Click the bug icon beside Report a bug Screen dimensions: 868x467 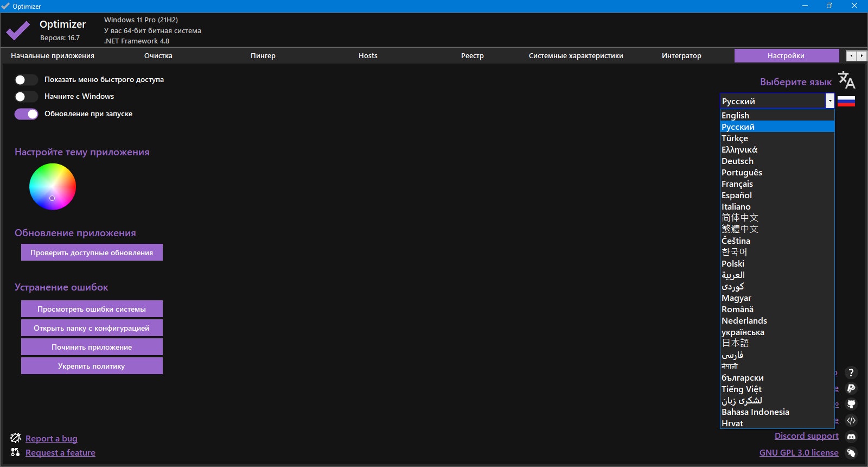[x=15, y=438]
